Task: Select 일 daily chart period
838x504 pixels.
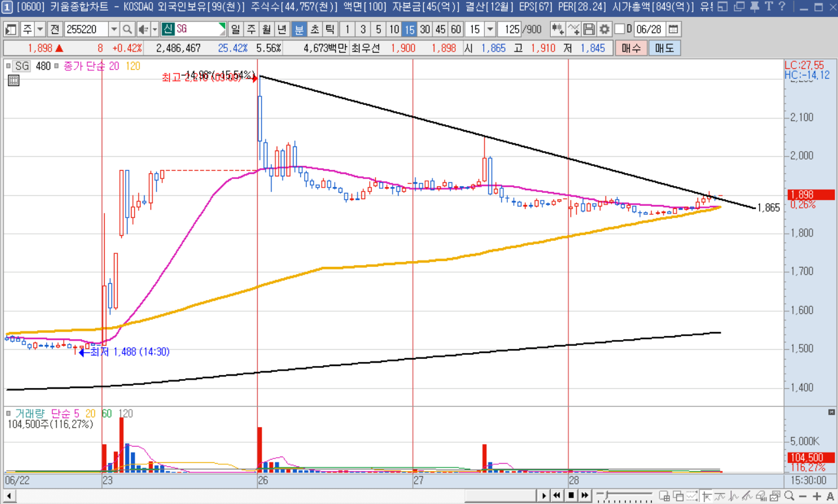Action: (235, 30)
